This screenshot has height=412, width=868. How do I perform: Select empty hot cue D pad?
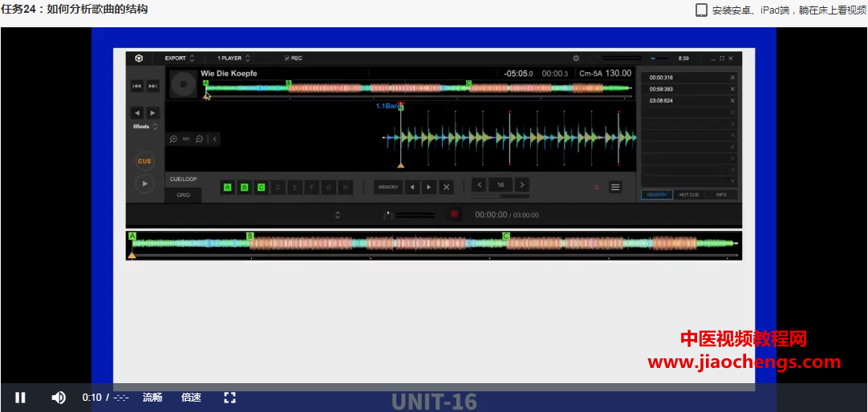[278, 188]
